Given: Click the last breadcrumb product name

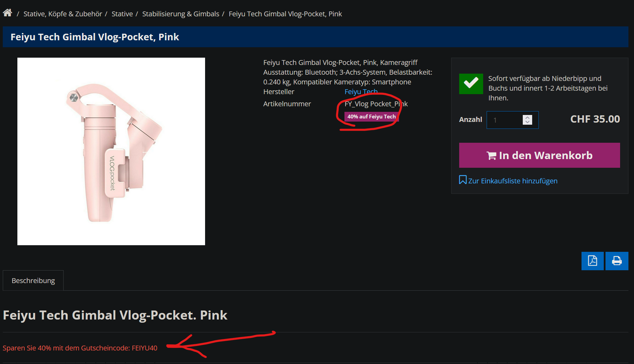Looking at the screenshot, I should coord(285,14).
